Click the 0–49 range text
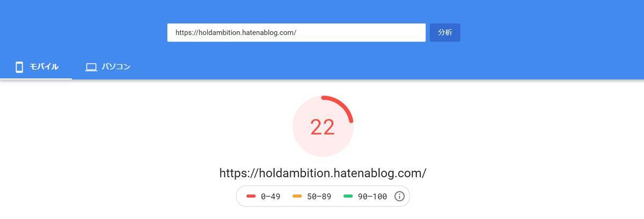The width and height of the screenshot is (644, 219). point(270,196)
